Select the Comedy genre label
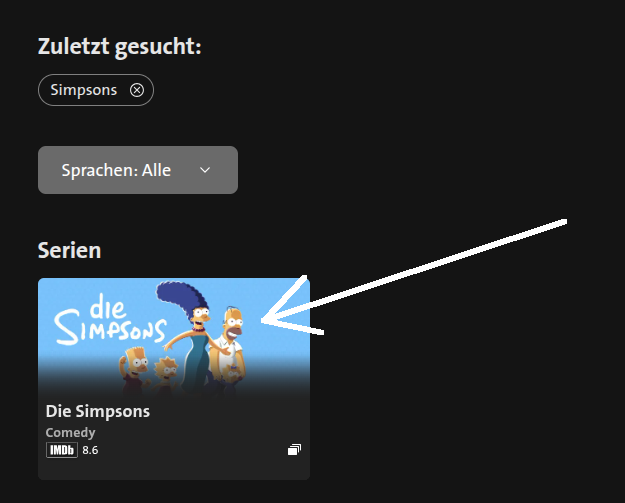 (70, 433)
